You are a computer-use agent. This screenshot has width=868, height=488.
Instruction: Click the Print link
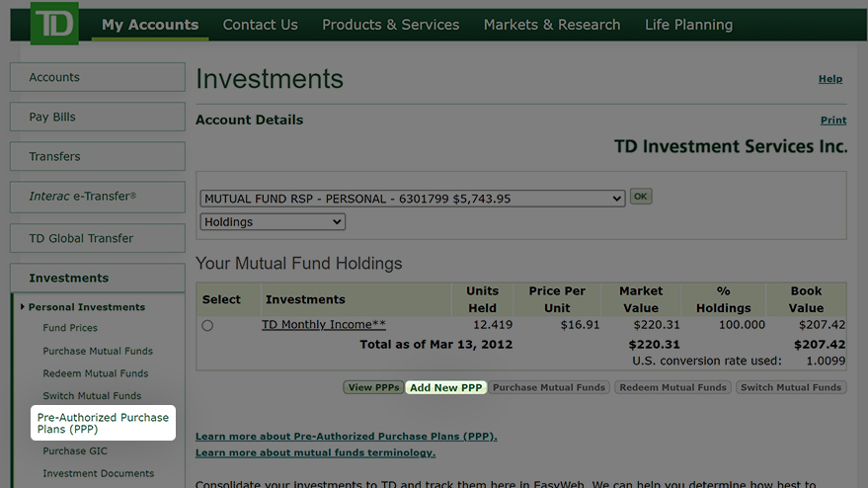tap(833, 121)
